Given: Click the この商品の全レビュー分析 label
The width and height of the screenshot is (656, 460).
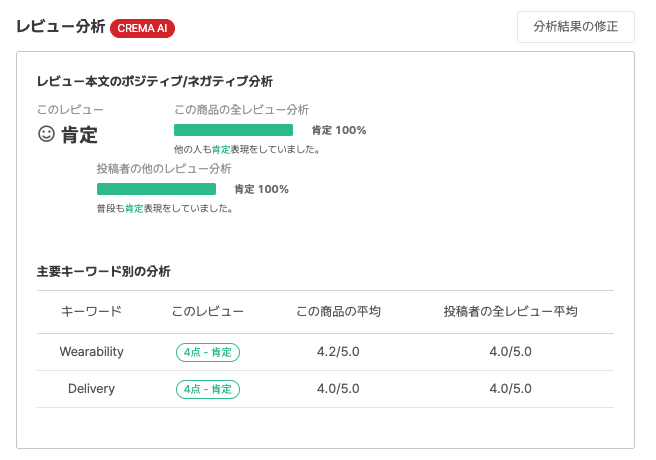Looking at the screenshot, I should click(241, 110).
